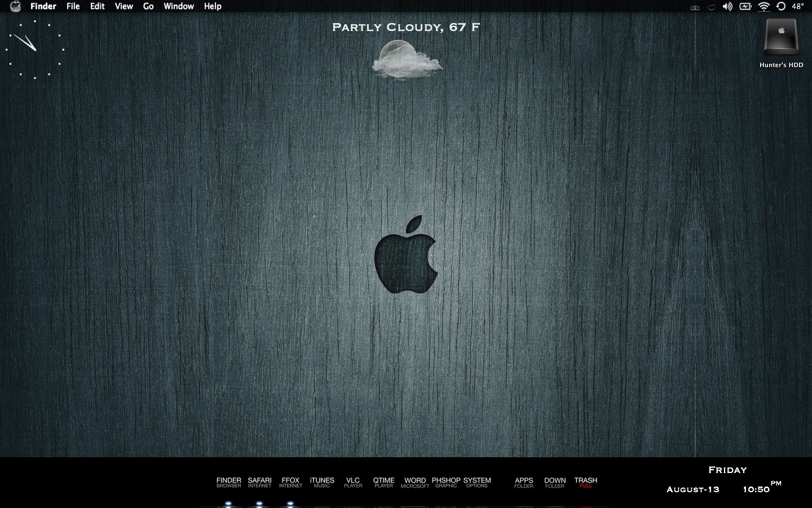Open the Finder application menu
The width and height of the screenshot is (812, 508).
click(43, 6)
